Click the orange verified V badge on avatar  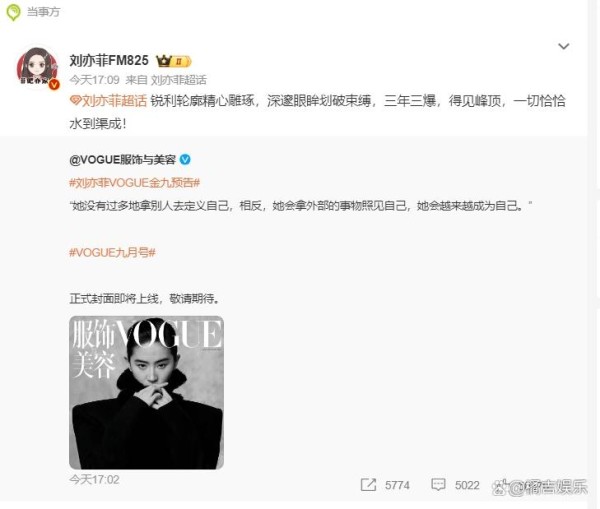54,84
